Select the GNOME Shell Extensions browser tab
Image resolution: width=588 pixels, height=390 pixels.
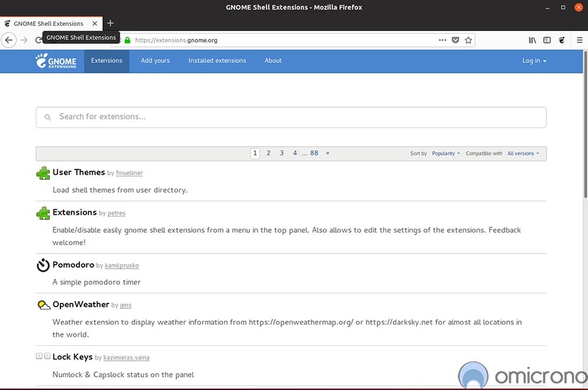tap(51, 24)
